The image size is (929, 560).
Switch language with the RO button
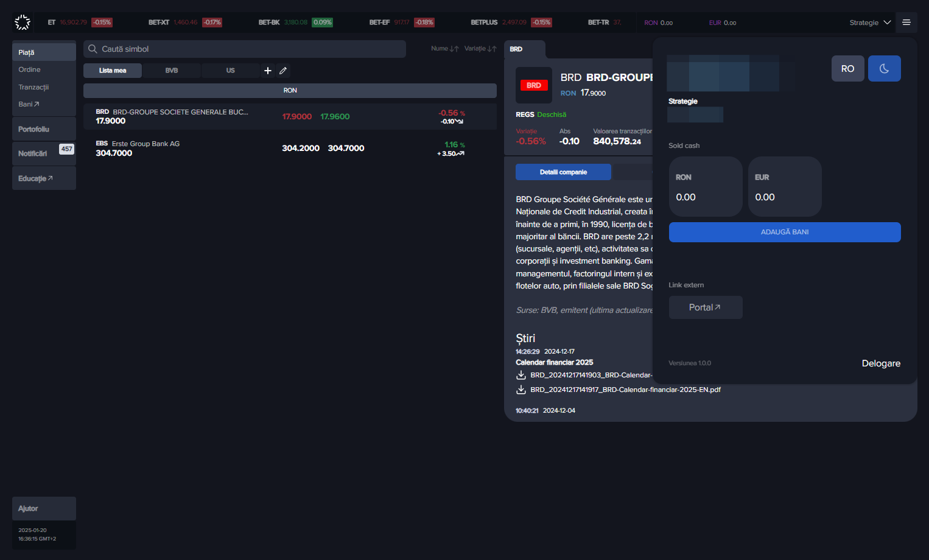(x=847, y=69)
